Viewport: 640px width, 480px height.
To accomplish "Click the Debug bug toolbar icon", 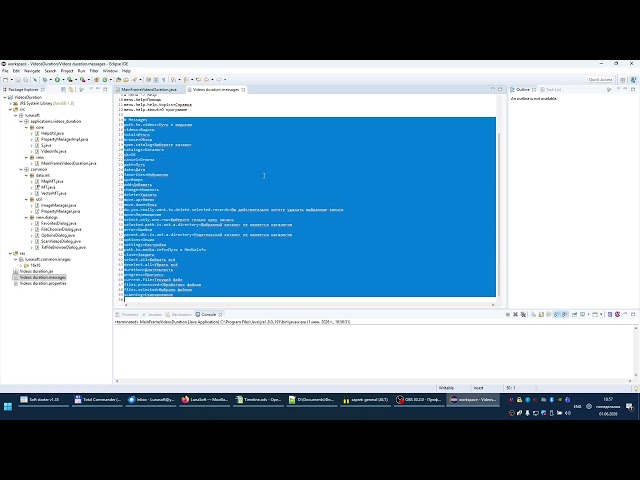I will click(x=44, y=80).
